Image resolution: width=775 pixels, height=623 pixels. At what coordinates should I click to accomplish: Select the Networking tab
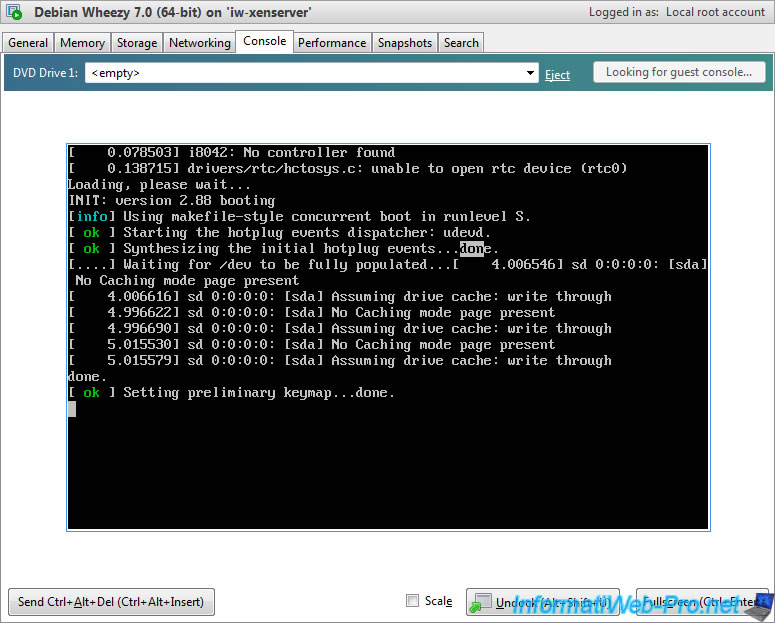click(199, 43)
